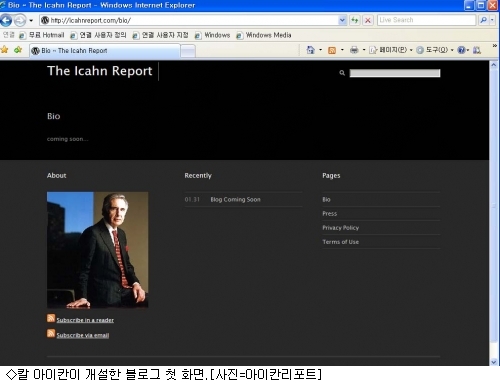This screenshot has width=500, height=386.
Task: Click the 01.31 date text
Action: 192,199
